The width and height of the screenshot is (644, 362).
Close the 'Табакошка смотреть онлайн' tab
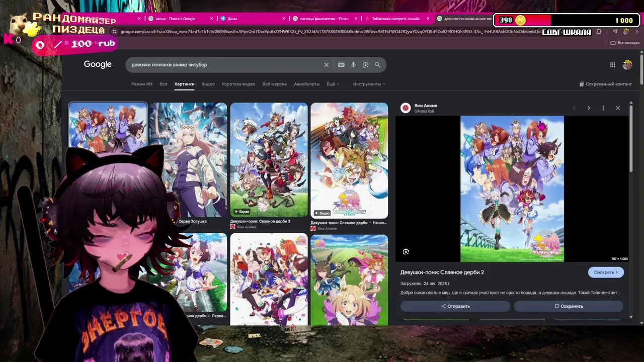click(x=428, y=19)
